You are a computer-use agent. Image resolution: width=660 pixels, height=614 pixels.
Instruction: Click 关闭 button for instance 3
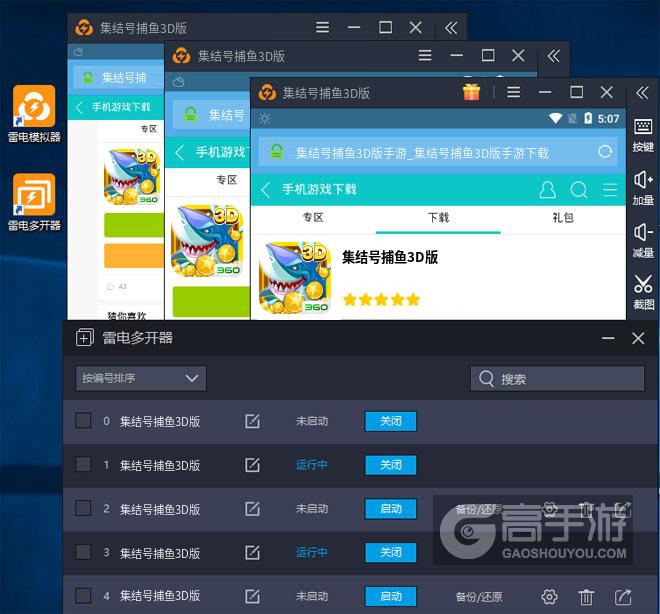click(x=391, y=553)
